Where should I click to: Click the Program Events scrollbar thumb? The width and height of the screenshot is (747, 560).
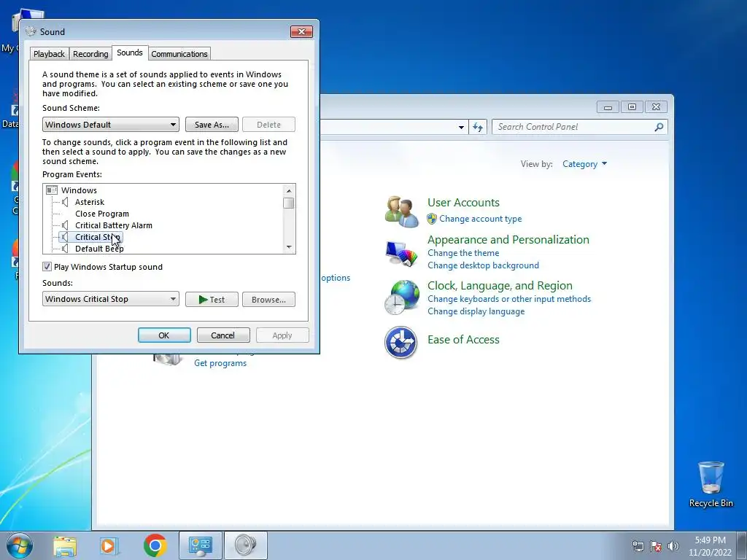[x=289, y=203]
